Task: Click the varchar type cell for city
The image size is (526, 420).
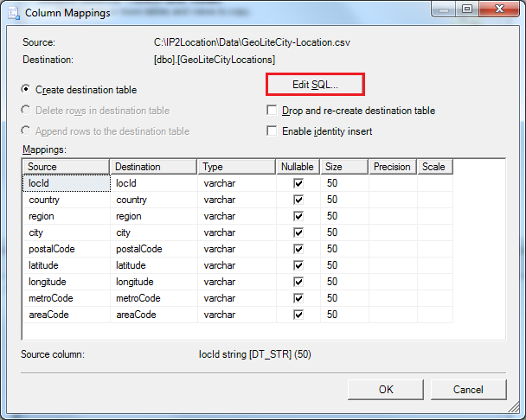Action: coord(237,232)
